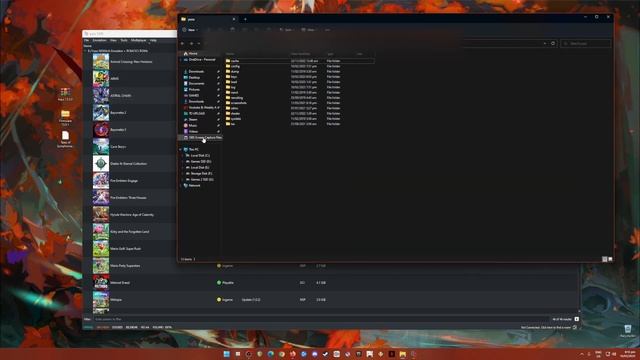The height and width of the screenshot is (360, 640).
Task: Click Explorer back navigation arrow
Action: click(182, 43)
